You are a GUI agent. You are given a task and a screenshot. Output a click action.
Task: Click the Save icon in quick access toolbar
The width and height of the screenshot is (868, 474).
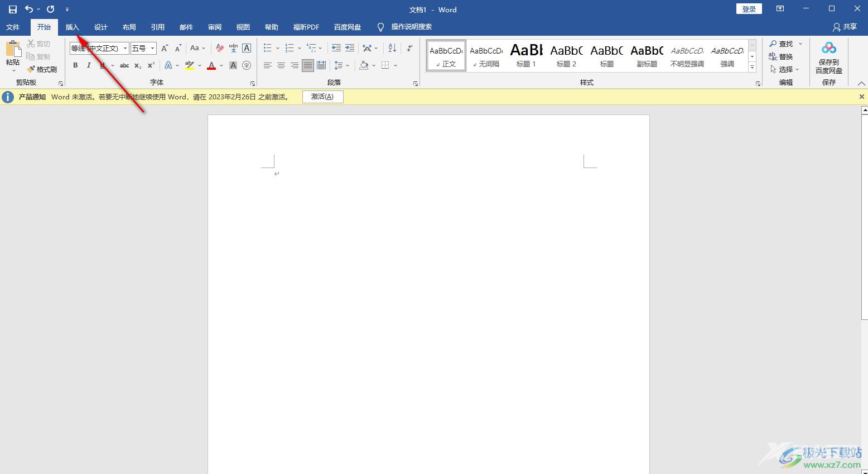[12, 9]
